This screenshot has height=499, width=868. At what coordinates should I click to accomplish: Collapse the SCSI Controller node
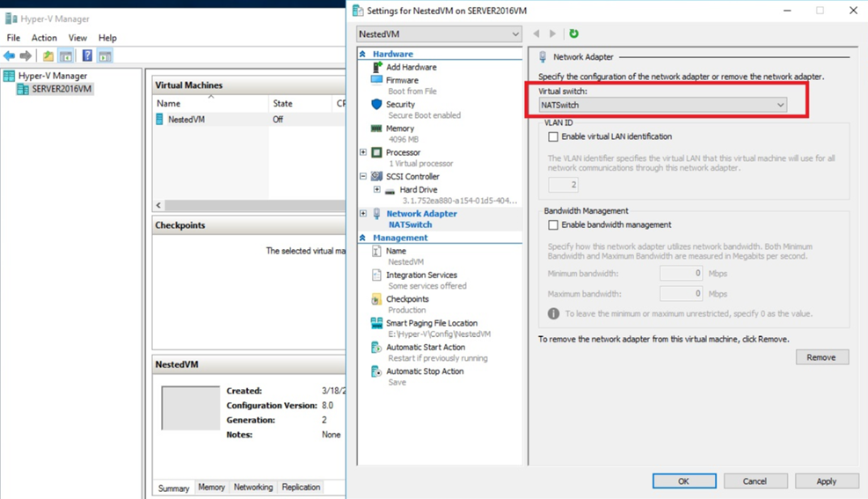coord(363,177)
